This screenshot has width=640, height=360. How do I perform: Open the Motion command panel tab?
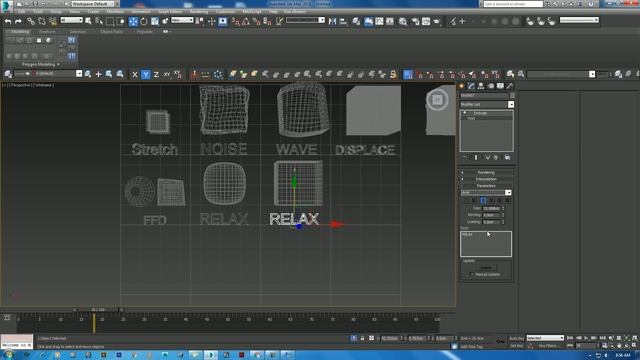(491, 86)
